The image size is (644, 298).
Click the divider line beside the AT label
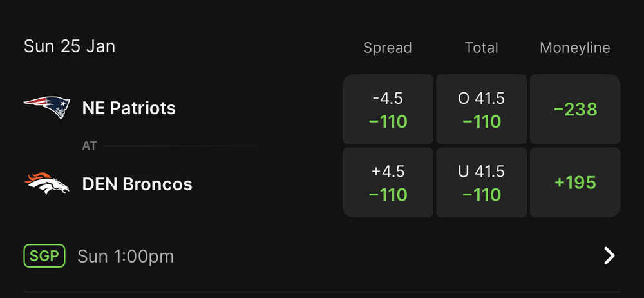pyautogui.click(x=193, y=146)
